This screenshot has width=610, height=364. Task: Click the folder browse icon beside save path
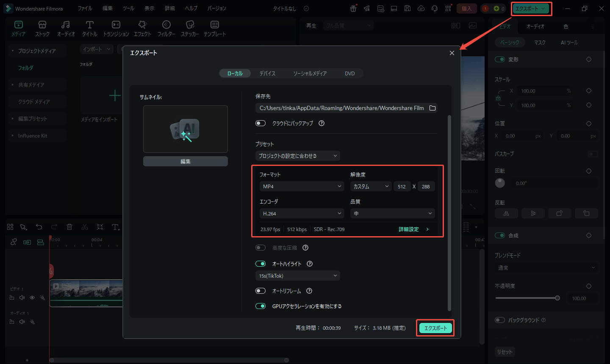tap(433, 108)
